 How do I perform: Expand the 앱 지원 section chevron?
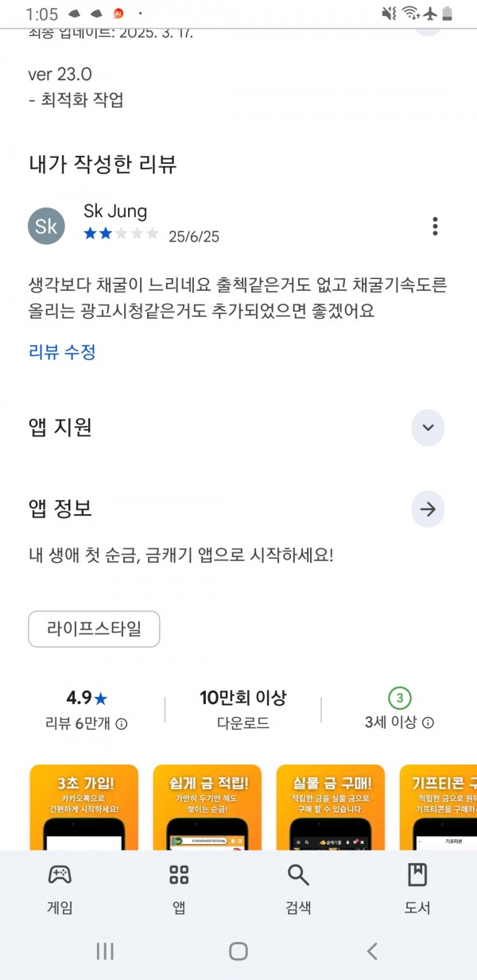tap(428, 428)
